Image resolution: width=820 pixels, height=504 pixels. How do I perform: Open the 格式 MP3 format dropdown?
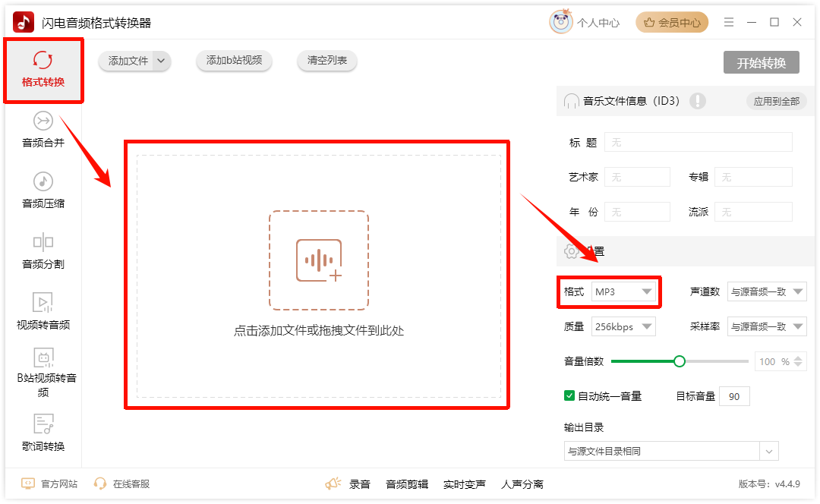pos(623,291)
